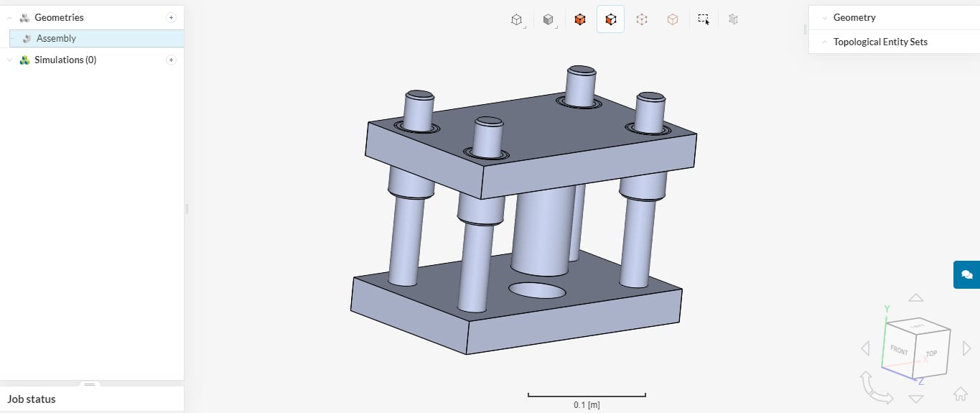Activate face selection mode (half-orange cube)
Viewport: 980px width, 413px height.
coord(611,20)
